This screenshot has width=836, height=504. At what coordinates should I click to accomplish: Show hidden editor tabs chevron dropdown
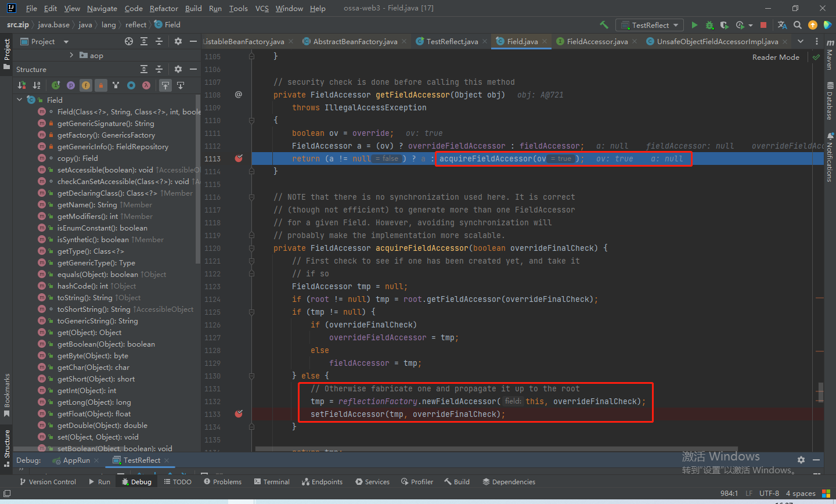point(801,41)
